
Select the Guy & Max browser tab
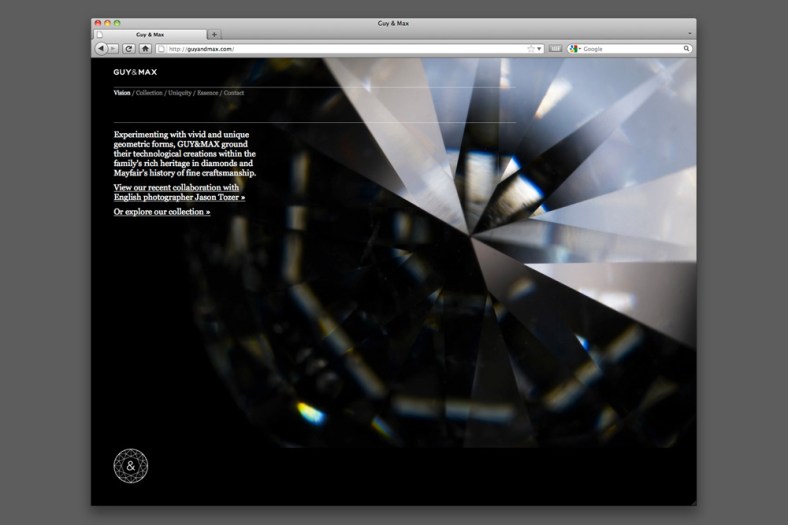[150, 34]
